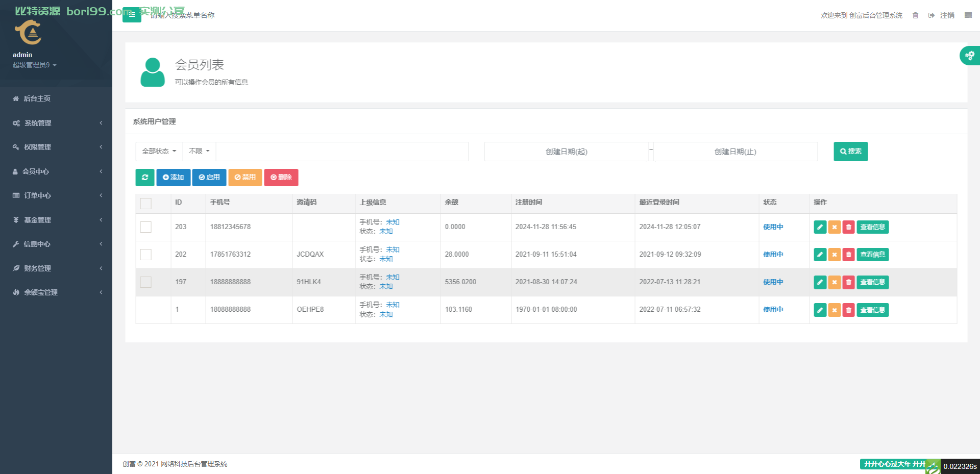Viewport: 980px width, 474px height.
Task: Click the registration time 1970-01-01 08:00:00
Action: 546,310
